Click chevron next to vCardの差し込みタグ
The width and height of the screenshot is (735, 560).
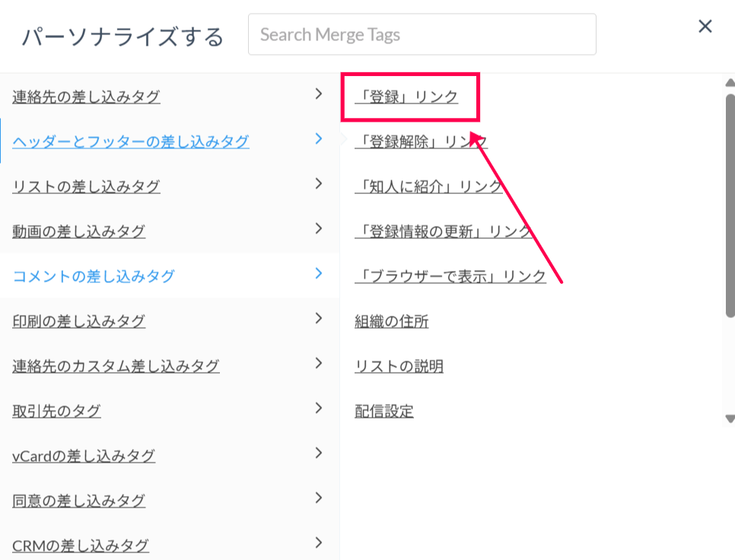[319, 453]
